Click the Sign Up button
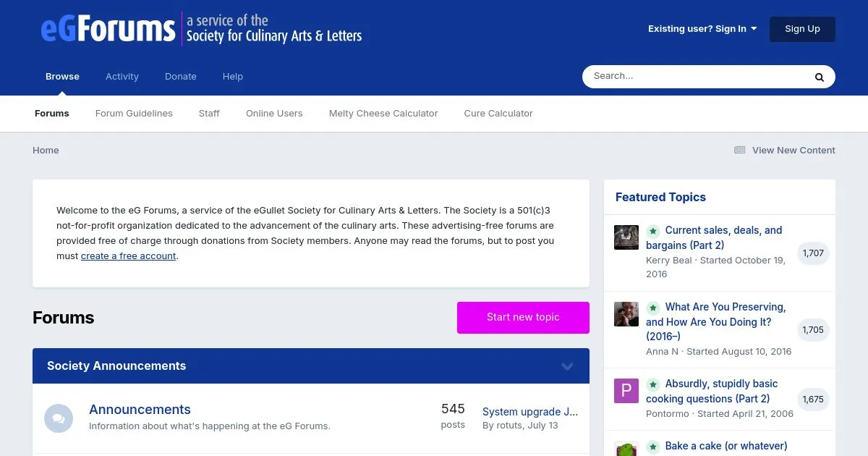Viewport: 868px width, 456px height. pos(802,29)
